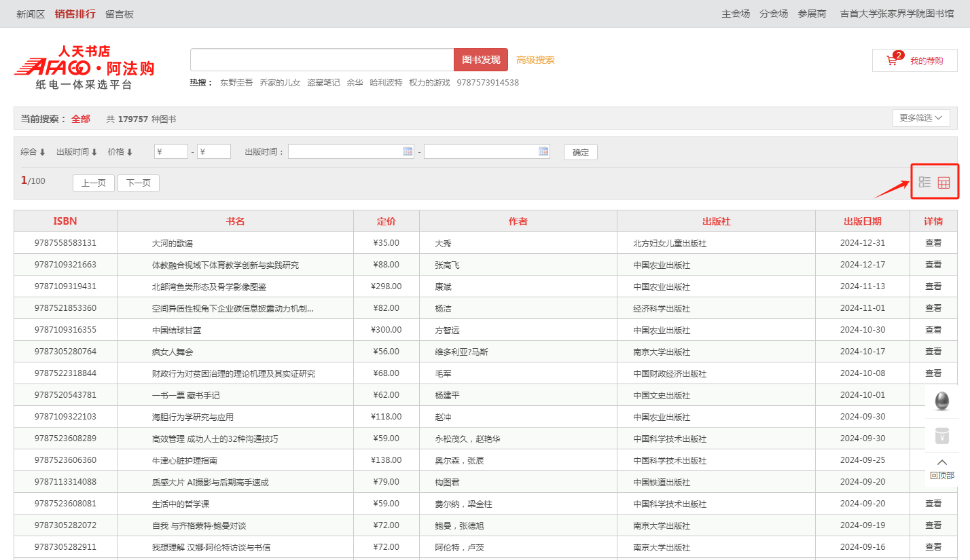
Task: Click the end publication date field
Action: click(x=487, y=151)
